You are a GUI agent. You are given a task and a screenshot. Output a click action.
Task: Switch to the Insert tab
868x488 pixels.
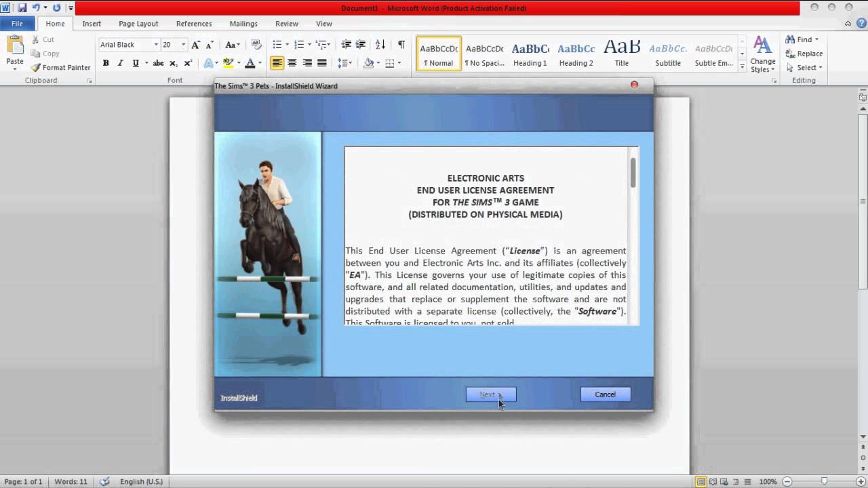click(x=92, y=24)
